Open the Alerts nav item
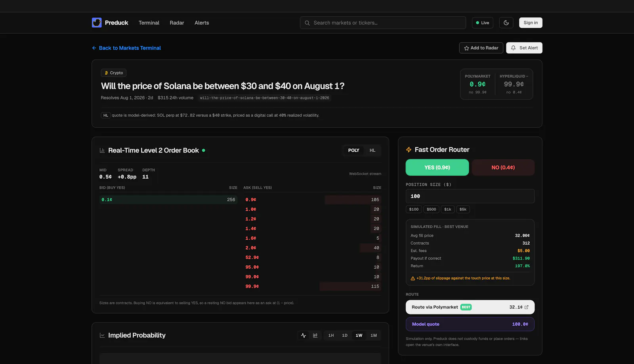This screenshot has height=364, width=634. 202,23
